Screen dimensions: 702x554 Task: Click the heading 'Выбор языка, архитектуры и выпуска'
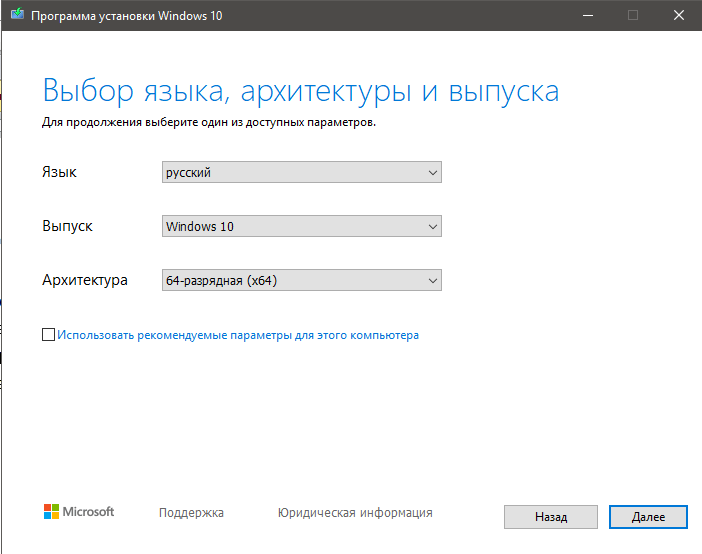coord(300,91)
